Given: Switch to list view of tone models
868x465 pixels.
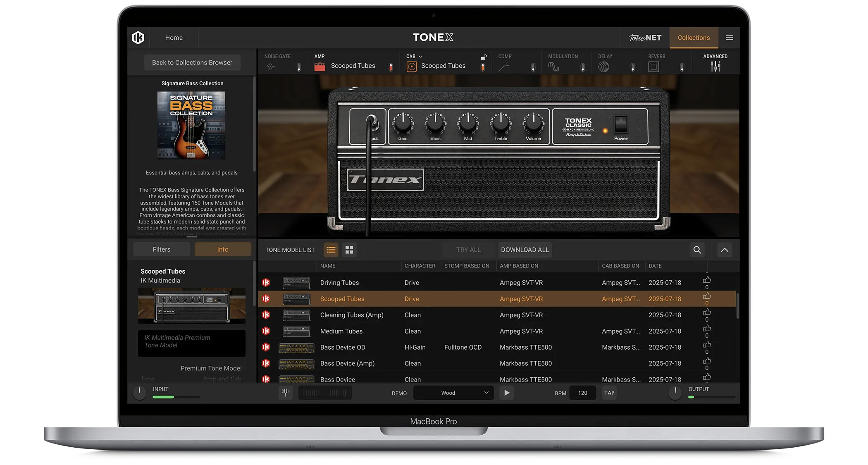Looking at the screenshot, I should coord(331,250).
